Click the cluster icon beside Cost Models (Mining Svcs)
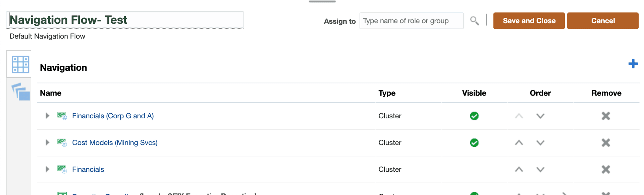The image size is (644, 195). [x=62, y=142]
